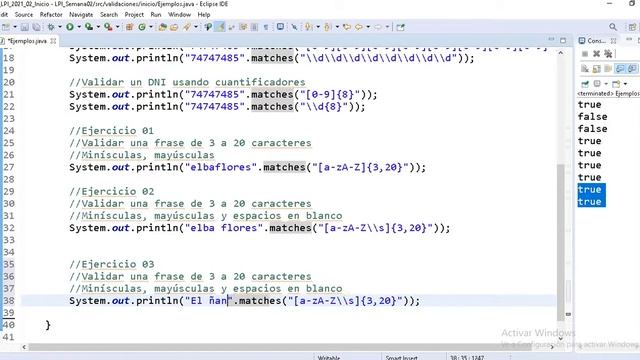Minimize the editor area
Viewport: 640px width, 360px height.
point(551,40)
